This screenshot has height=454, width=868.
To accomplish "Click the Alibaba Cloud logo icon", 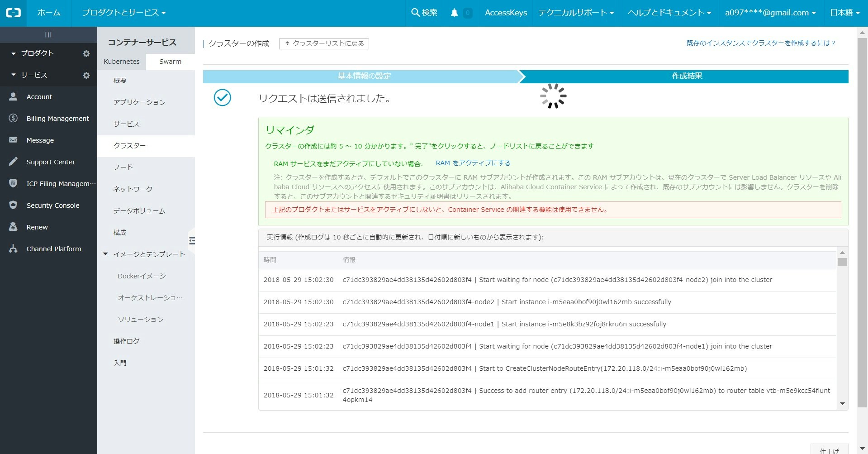I will (13, 13).
